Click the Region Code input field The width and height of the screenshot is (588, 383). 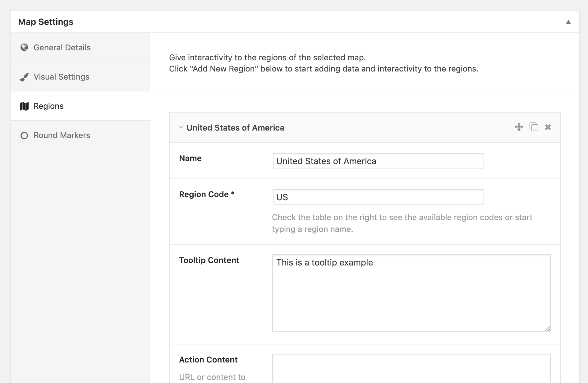(378, 197)
